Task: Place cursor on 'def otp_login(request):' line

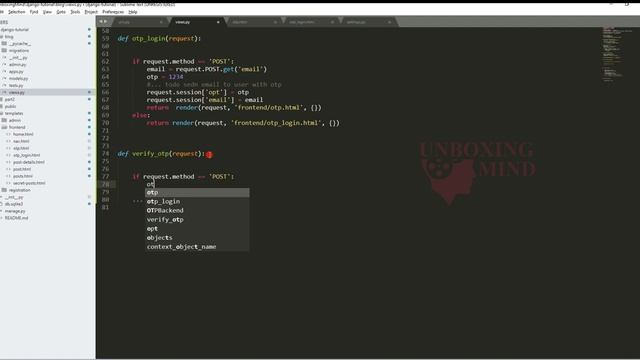Action: pos(159,38)
